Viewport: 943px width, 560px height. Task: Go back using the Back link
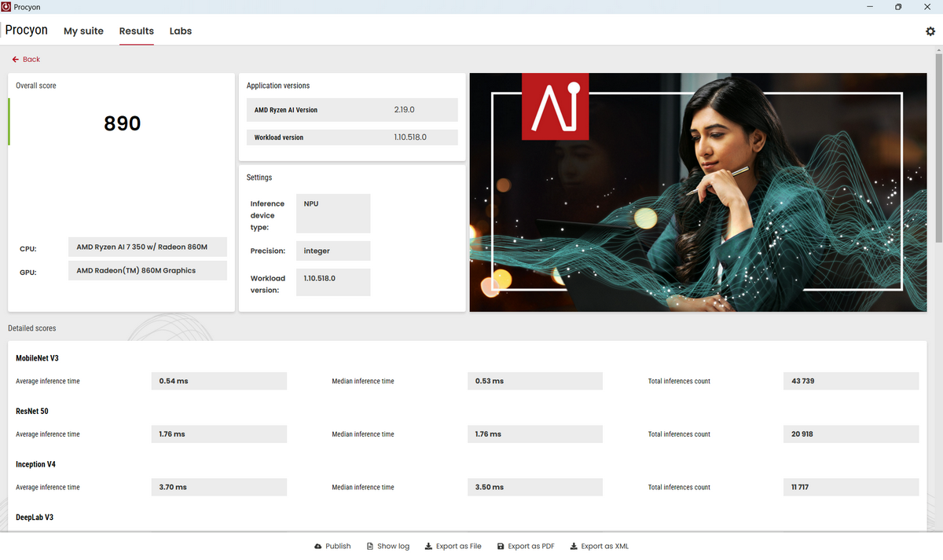[31, 60]
